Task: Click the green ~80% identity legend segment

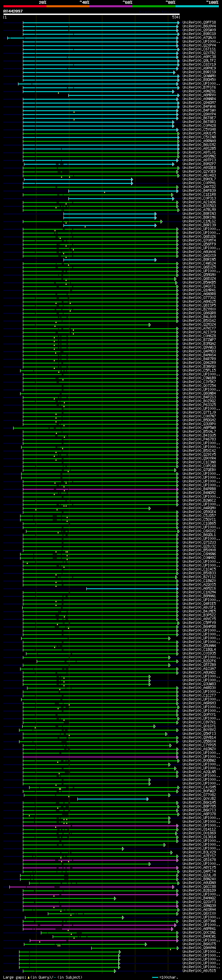Action: (154, 6)
